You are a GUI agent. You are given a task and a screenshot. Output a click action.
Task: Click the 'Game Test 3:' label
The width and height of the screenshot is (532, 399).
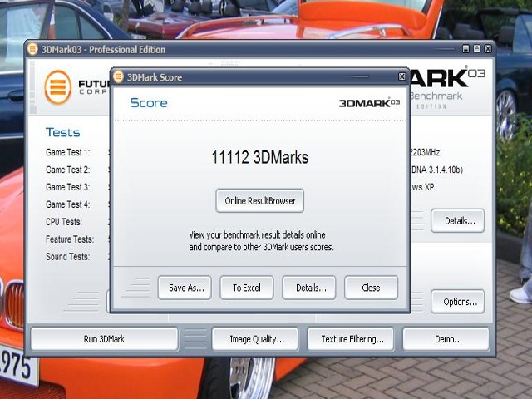click(68, 187)
